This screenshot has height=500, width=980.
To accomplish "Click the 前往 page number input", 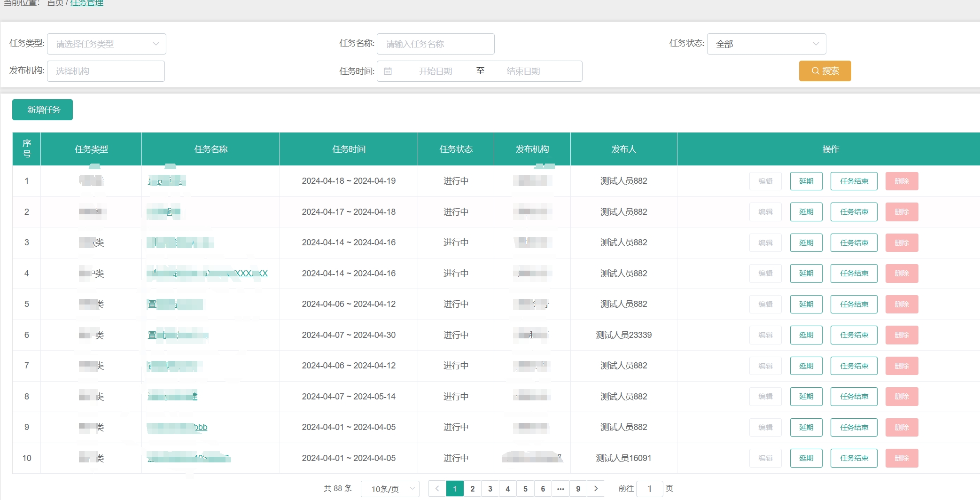I will point(650,489).
